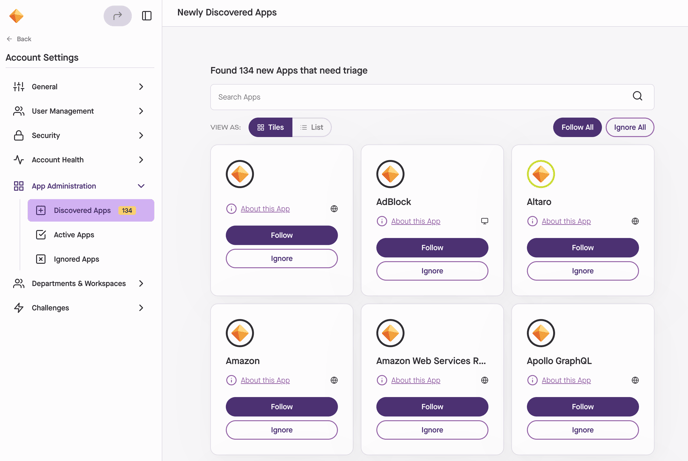Click the Amazon app name text
Screen dimensions: 688x461
(x=243, y=361)
